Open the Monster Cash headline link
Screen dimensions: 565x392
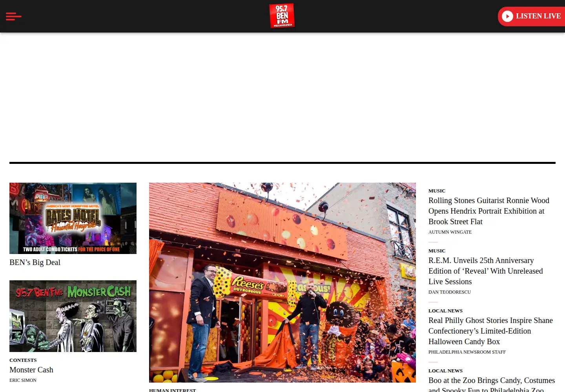[x=31, y=370]
